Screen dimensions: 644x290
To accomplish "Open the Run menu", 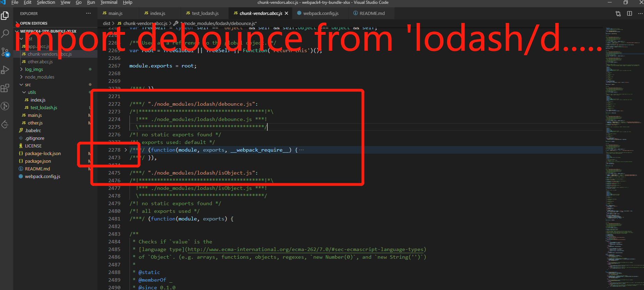I will coord(91,2).
